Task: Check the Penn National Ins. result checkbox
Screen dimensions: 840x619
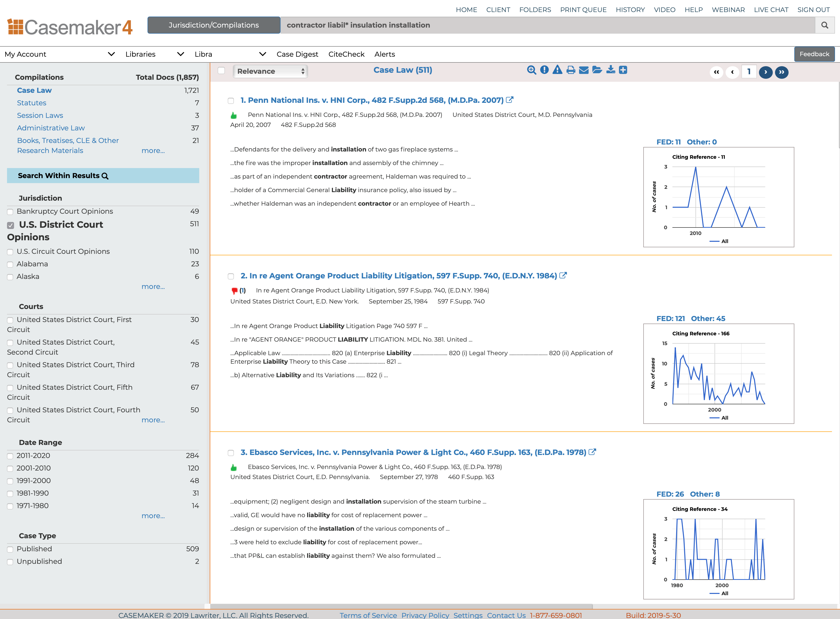Action: tap(231, 101)
